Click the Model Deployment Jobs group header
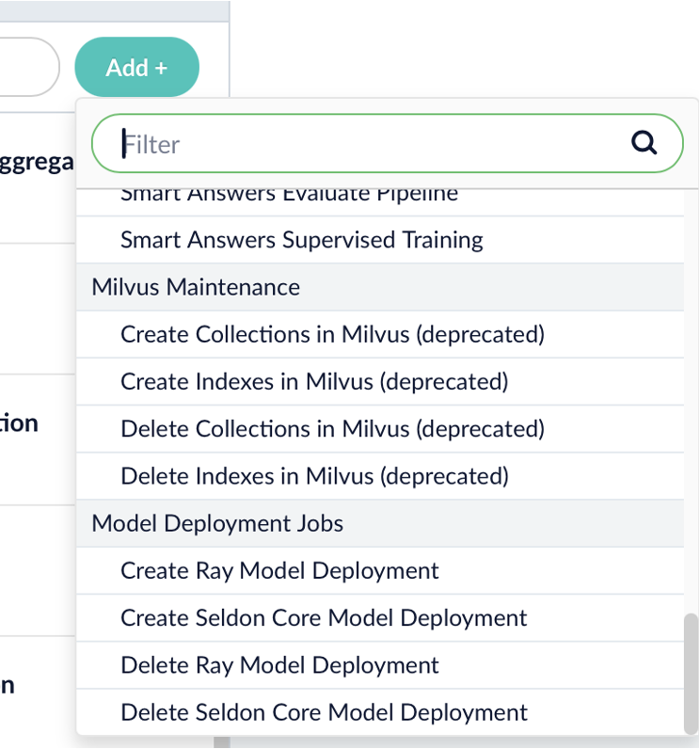 (217, 523)
